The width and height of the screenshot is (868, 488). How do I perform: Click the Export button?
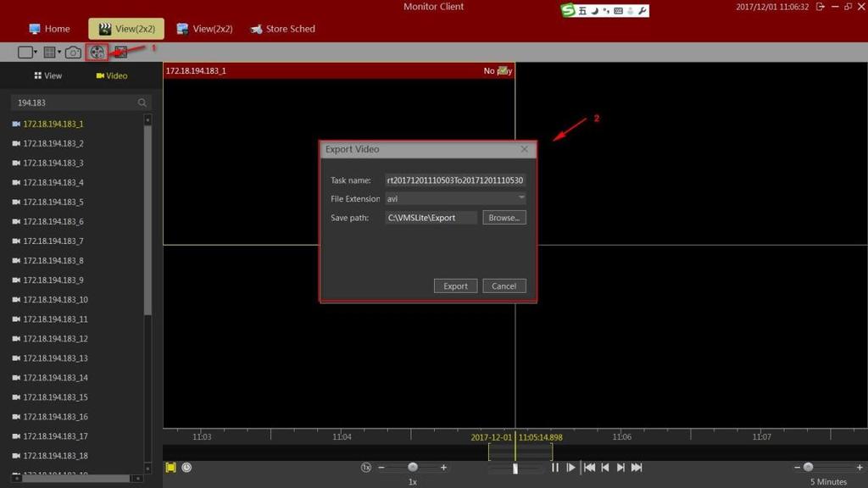455,286
